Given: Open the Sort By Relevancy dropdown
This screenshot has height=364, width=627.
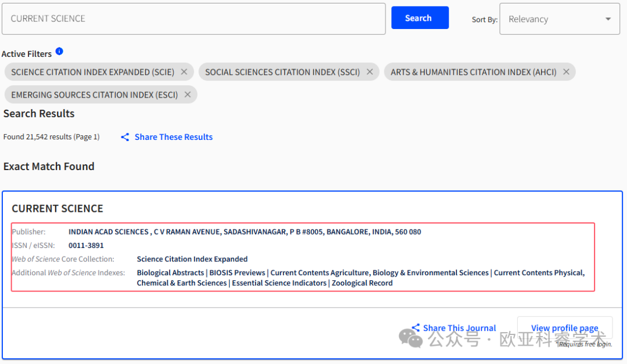Looking at the screenshot, I should tap(560, 19).
